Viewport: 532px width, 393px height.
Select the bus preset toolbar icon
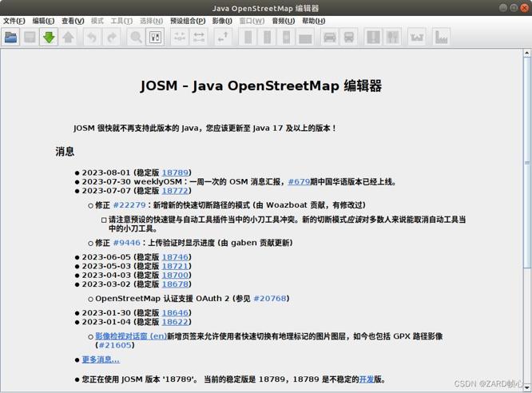tap(349, 37)
